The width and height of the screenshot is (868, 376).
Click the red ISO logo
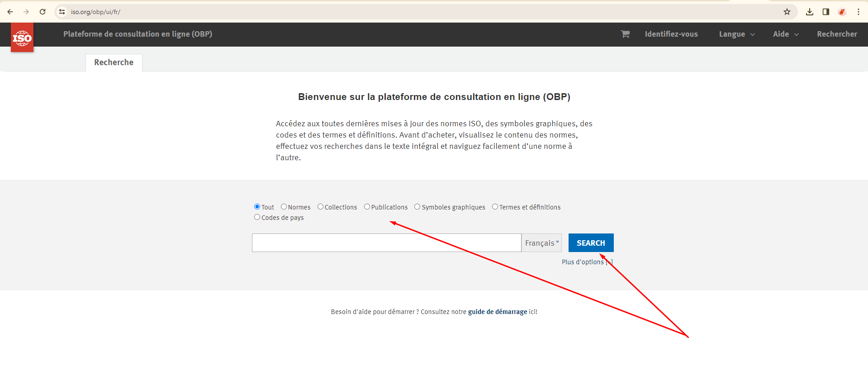tap(22, 38)
